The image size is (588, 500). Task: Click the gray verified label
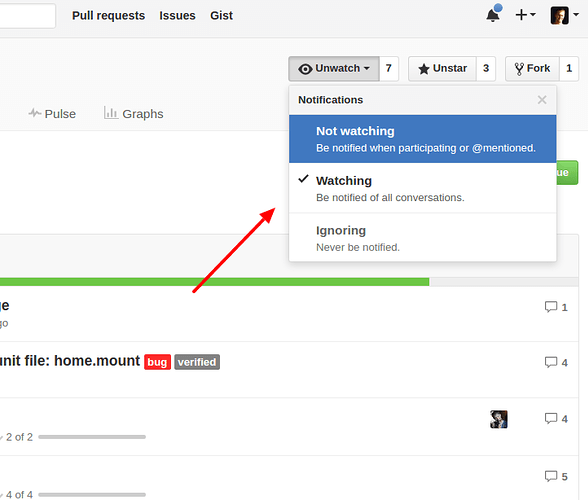(x=197, y=362)
